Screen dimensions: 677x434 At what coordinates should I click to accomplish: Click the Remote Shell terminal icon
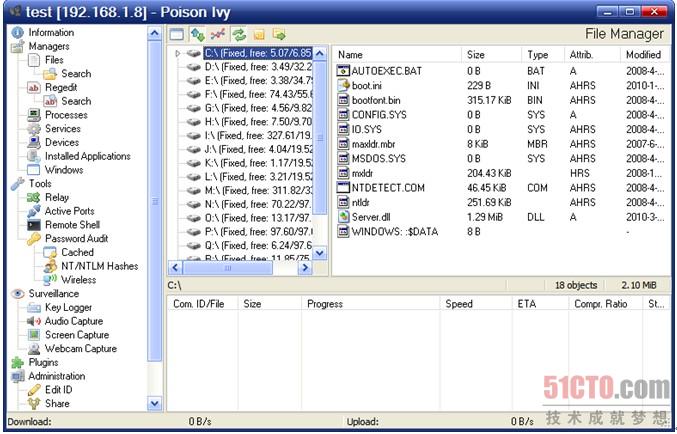point(34,225)
